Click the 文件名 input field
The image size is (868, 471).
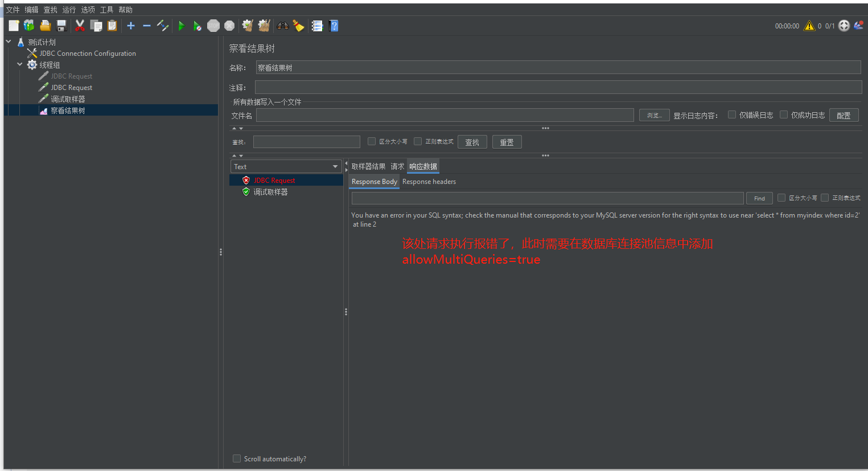445,115
